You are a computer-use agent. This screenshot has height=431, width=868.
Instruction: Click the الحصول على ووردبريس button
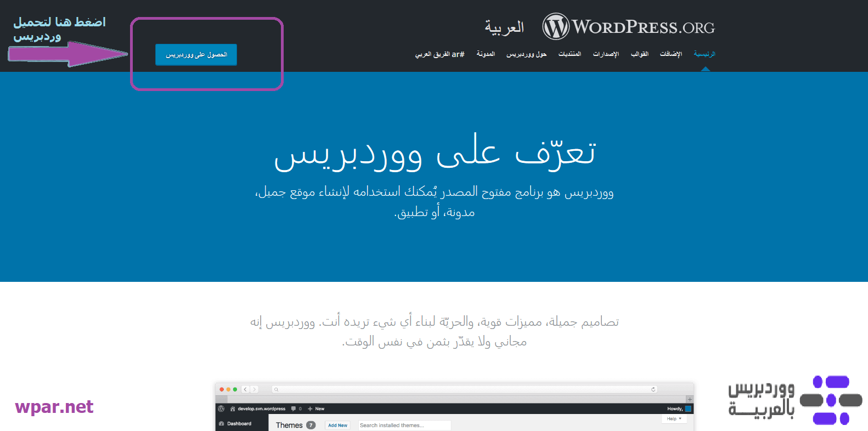196,55
